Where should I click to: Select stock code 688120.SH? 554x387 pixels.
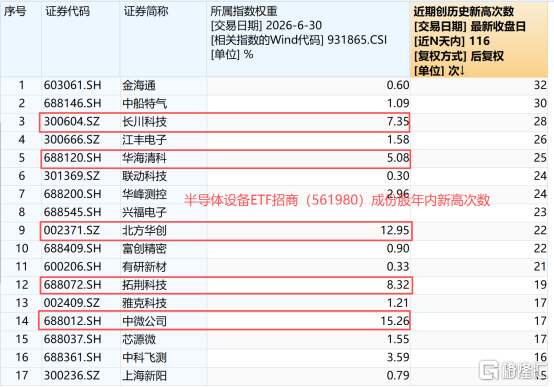(x=72, y=158)
